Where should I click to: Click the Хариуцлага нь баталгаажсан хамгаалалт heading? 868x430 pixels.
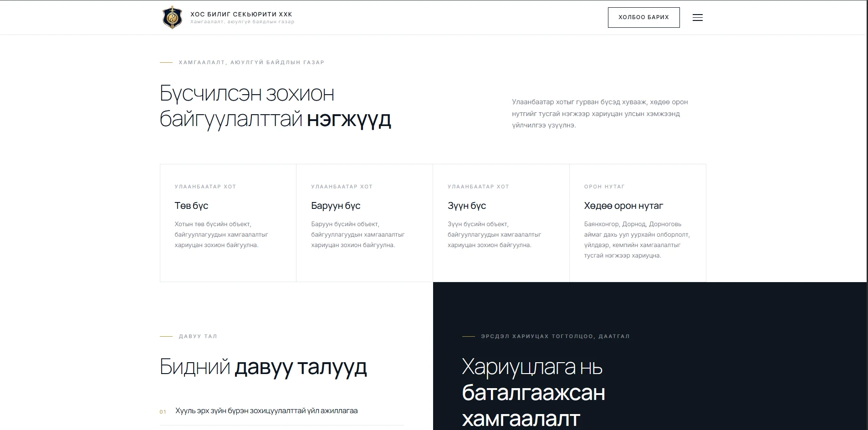pyautogui.click(x=533, y=392)
